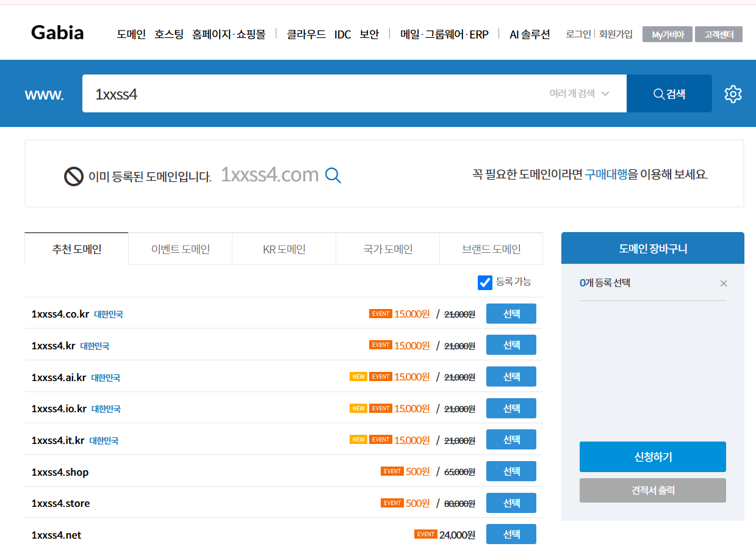This screenshot has height=549, width=756.
Task: Select the 1xxss4.shop domain with its 선택 button
Action: click(511, 471)
